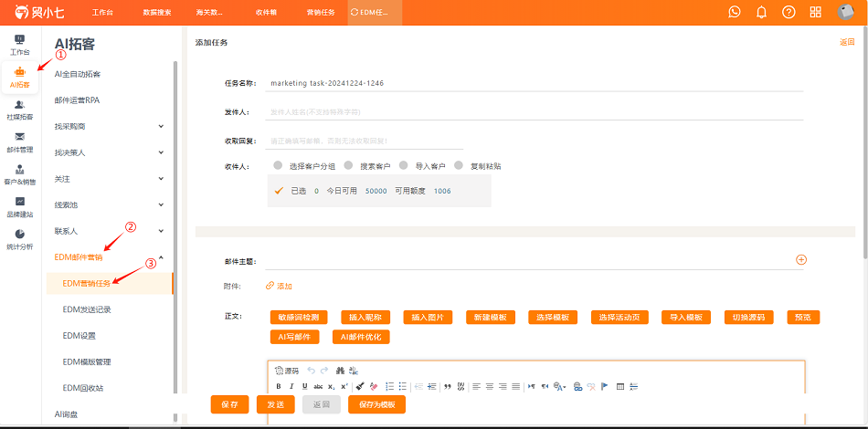Open EDM设置 in the submenu
The width and height of the screenshot is (868, 429).
(x=79, y=336)
